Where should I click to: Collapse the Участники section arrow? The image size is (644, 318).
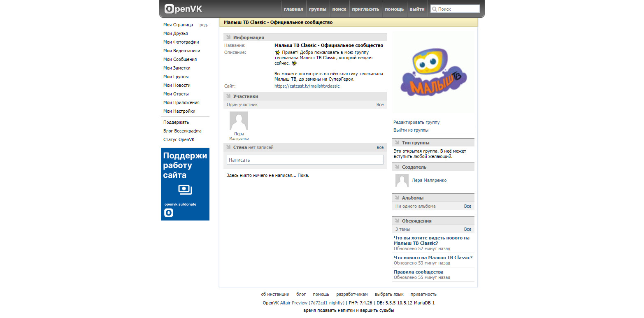coord(228,96)
